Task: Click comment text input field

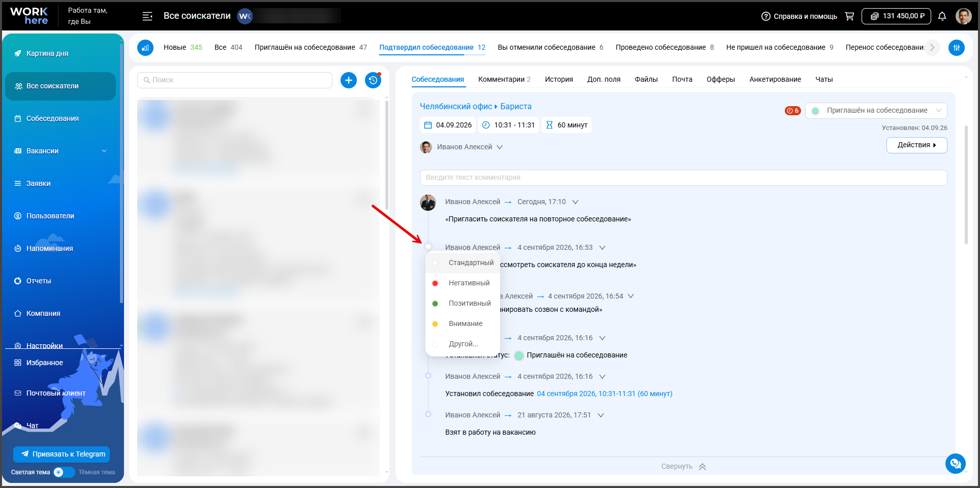Action: tap(683, 178)
